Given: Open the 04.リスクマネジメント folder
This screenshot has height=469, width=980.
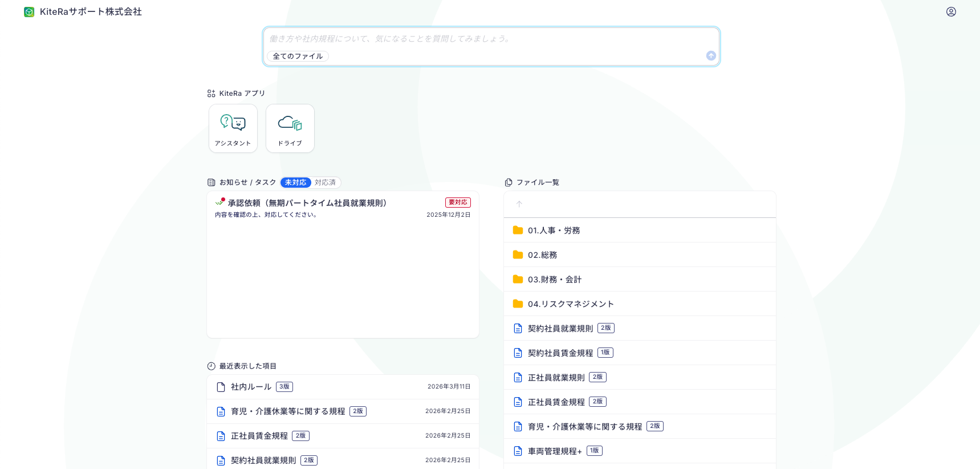Looking at the screenshot, I should [x=570, y=304].
